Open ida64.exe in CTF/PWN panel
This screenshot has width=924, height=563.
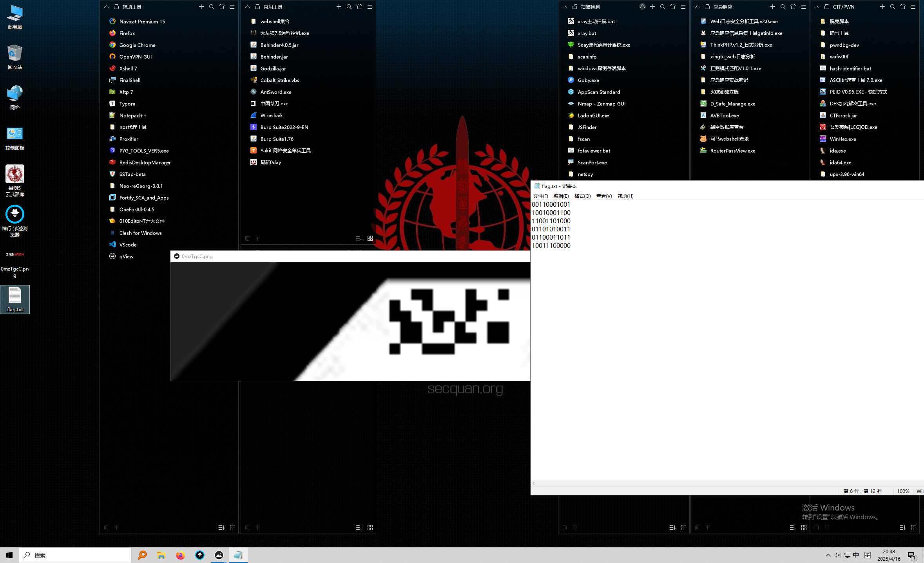pyautogui.click(x=840, y=162)
